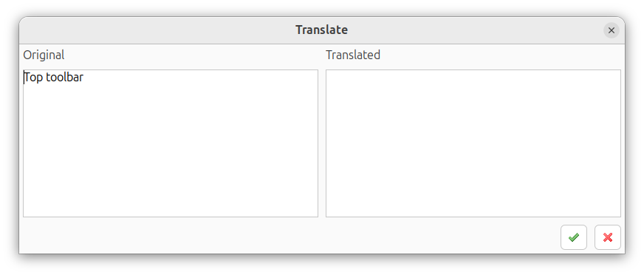Click the center of the Original text area

[x=171, y=143]
